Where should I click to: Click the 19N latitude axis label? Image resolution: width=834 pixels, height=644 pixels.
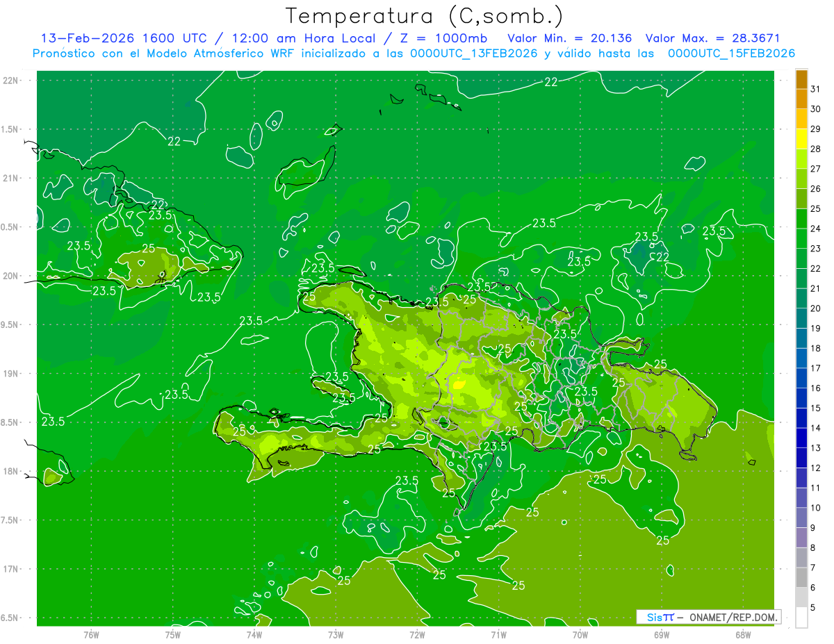coord(12,374)
